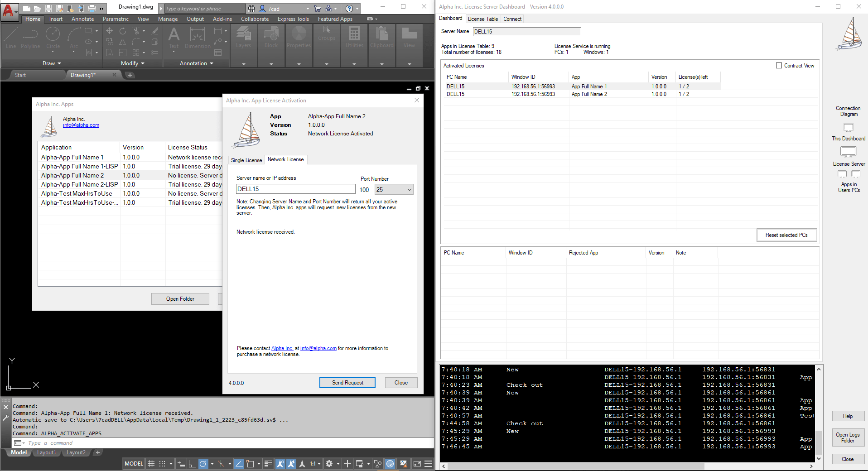Open the Insert ribbon tab

click(x=56, y=19)
